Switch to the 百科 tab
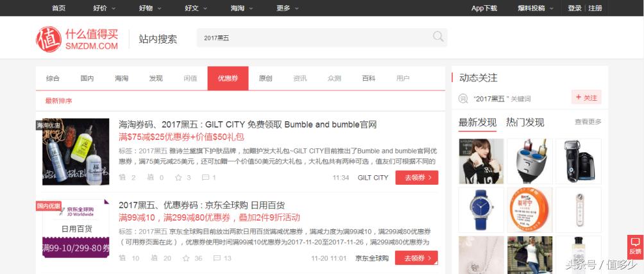644x274 pixels. pos(368,78)
